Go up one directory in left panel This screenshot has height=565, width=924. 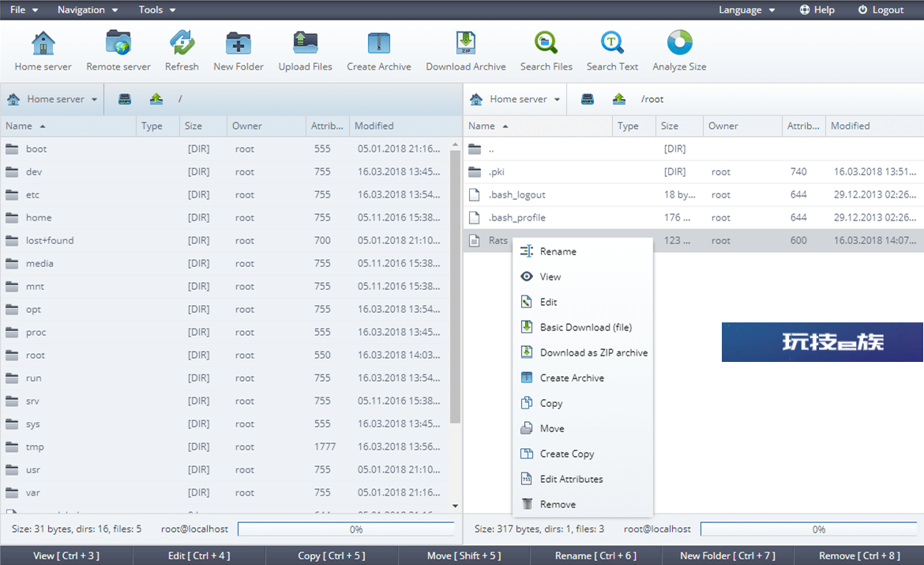156,99
